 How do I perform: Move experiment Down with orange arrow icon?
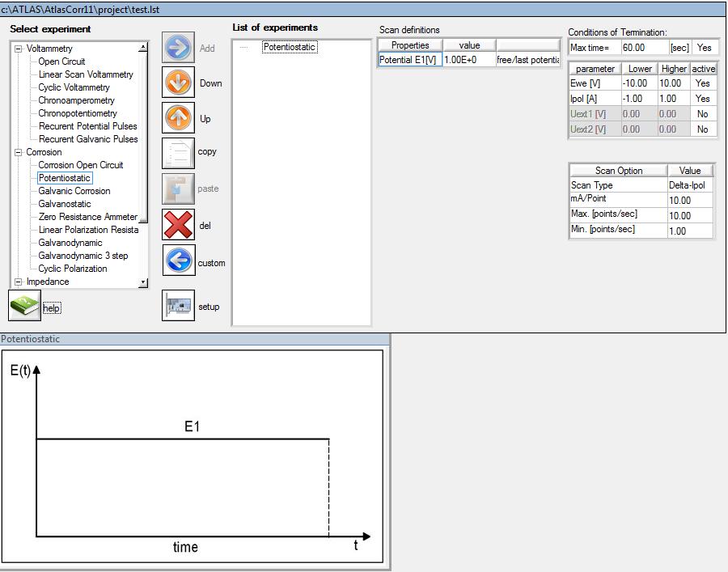[x=178, y=83]
